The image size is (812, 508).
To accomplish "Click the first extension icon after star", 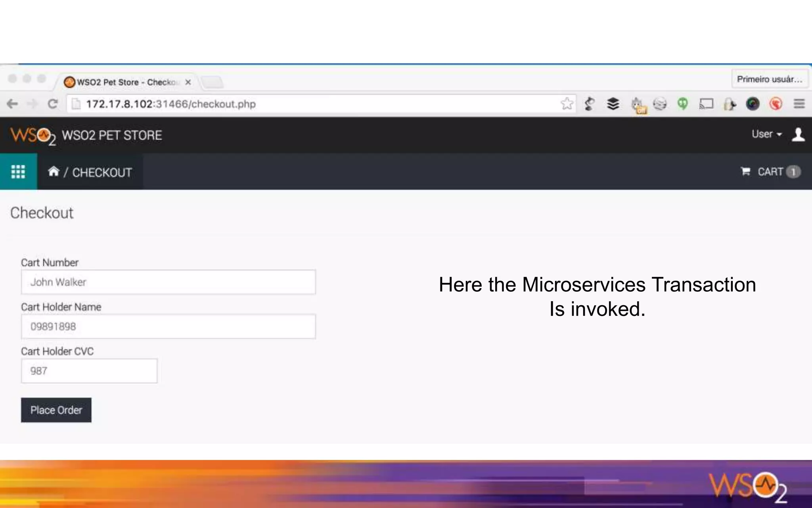I will coord(590,104).
